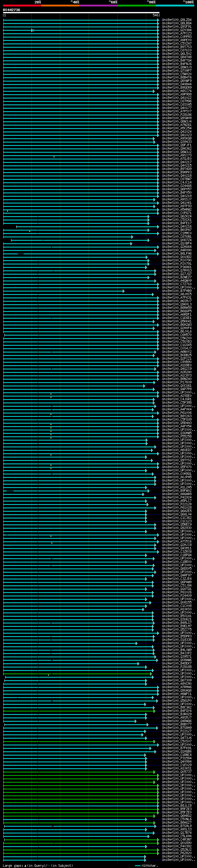This screenshot has height=868, width=197.
Task: Click the purple ~60% identity legend segment
Action: point(99,6)
